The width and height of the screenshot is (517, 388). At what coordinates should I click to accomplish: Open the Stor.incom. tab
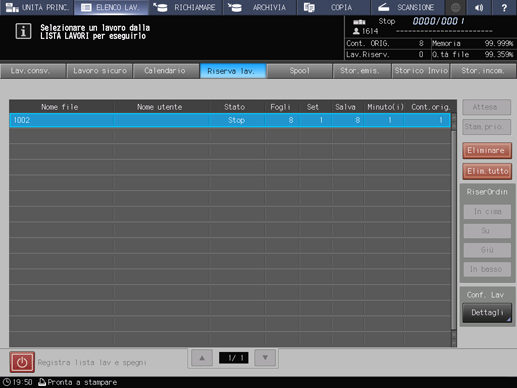pyautogui.click(x=483, y=71)
